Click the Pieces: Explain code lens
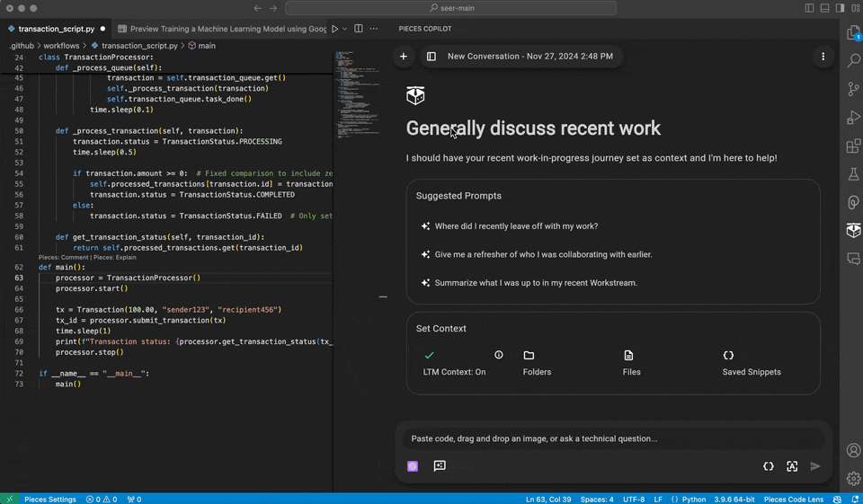 [114, 258]
